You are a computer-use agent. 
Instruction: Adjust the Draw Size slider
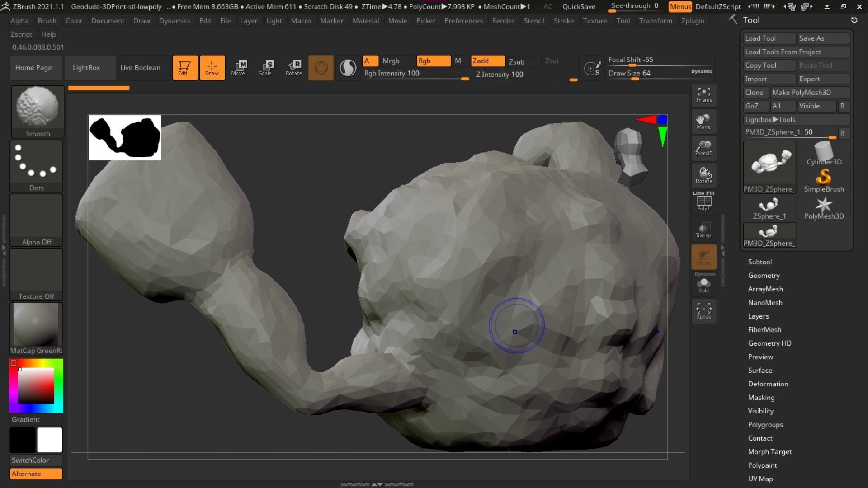point(660,74)
